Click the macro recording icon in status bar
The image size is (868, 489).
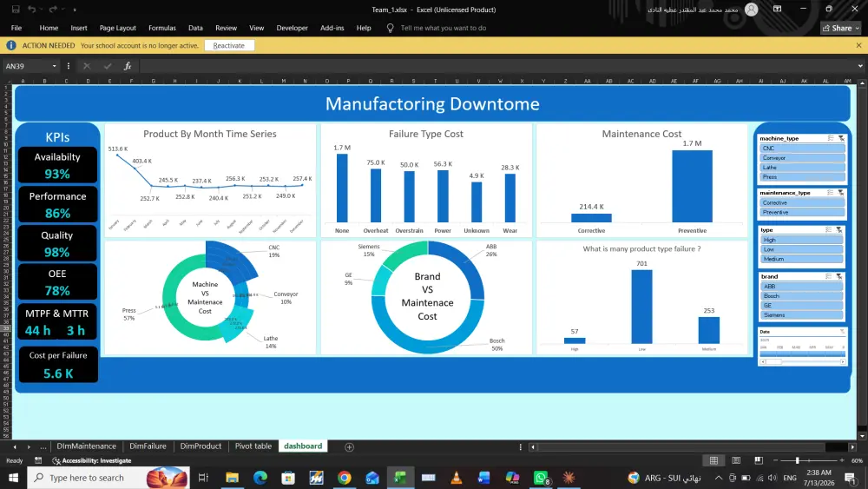pyautogui.click(x=38, y=460)
